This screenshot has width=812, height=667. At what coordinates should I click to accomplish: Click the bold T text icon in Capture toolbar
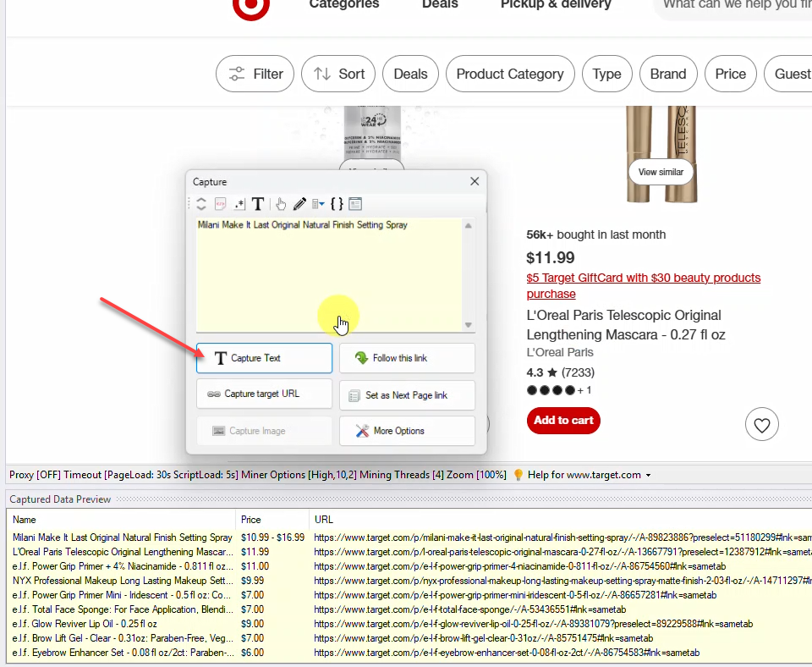[x=258, y=204]
